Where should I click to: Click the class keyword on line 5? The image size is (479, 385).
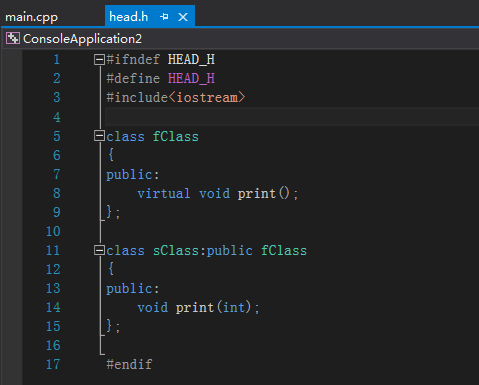125,137
